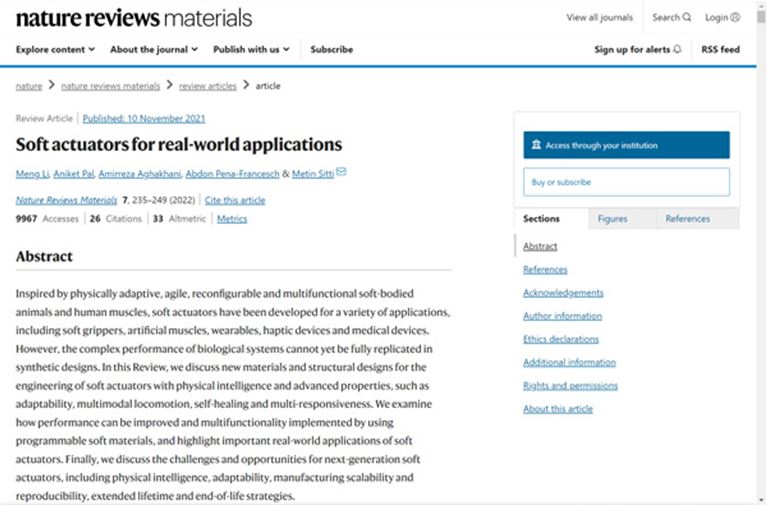Jump to Ethics declarations section
The height and width of the screenshot is (519, 773).
click(x=561, y=339)
